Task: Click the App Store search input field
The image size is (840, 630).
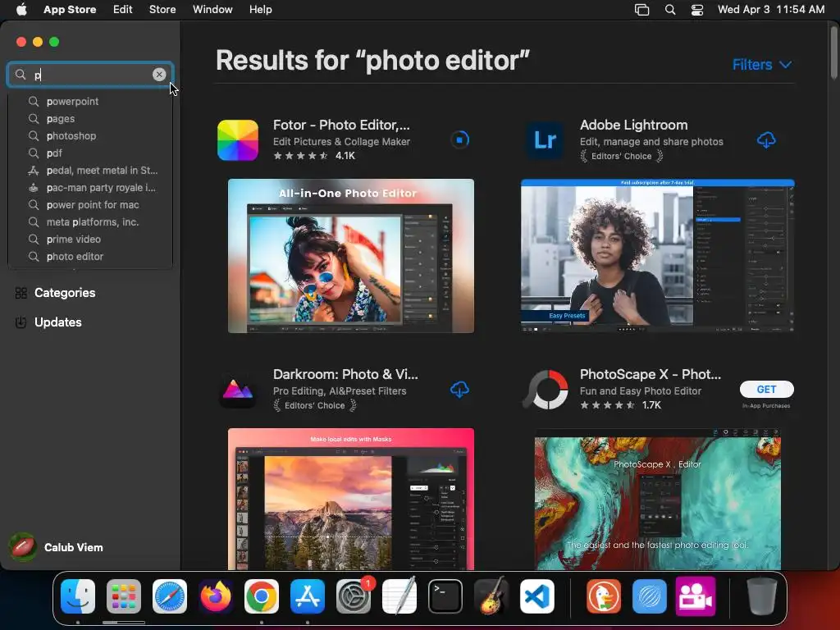Action: point(90,75)
